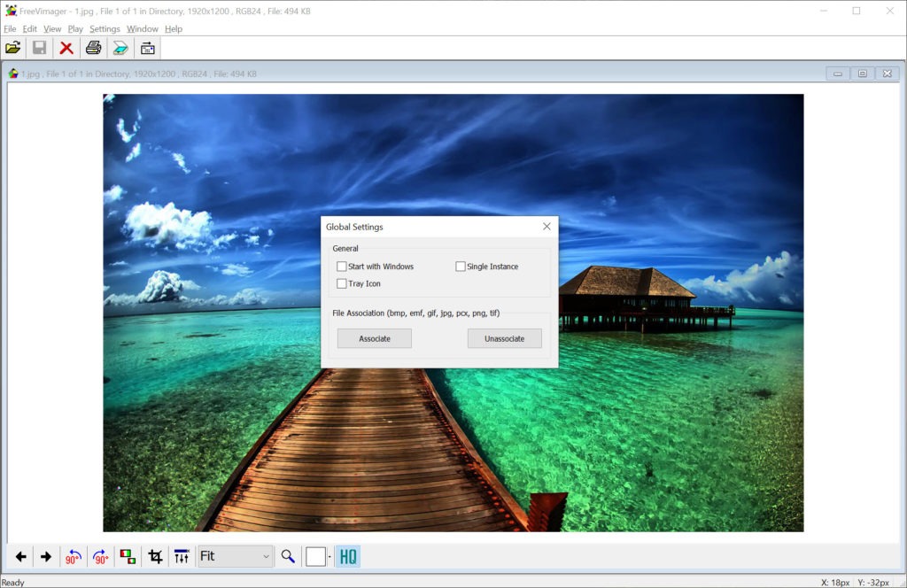Image resolution: width=907 pixels, height=588 pixels.
Task: Check the Single Instance option
Action: click(x=461, y=267)
